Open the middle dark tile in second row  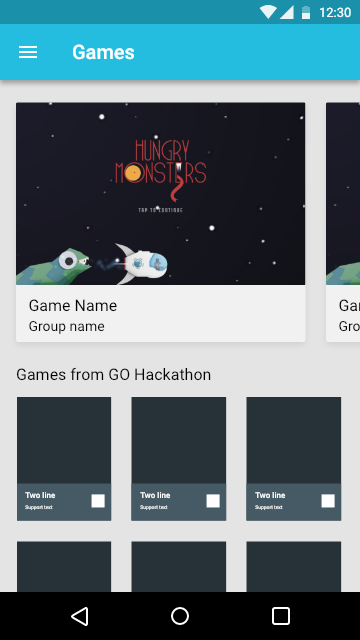179,567
